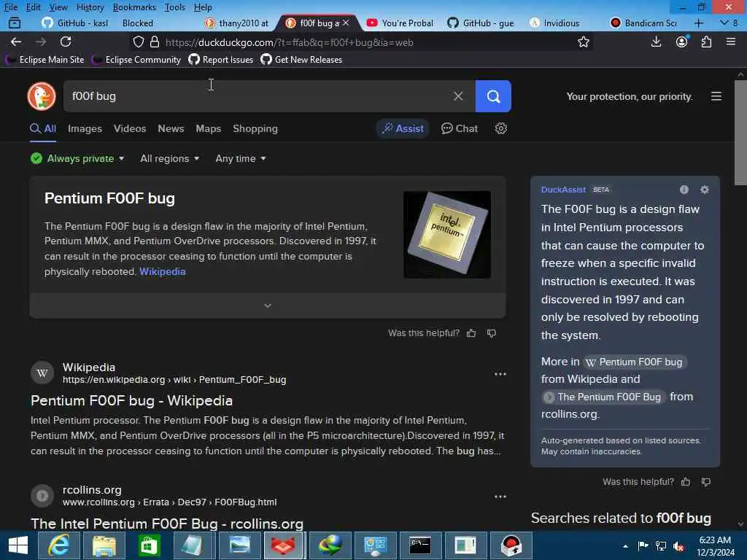Image resolution: width=747 pixels, height=560 pixels.
Task: Switch to the News search tab
Action: click(x=171, y=128)
